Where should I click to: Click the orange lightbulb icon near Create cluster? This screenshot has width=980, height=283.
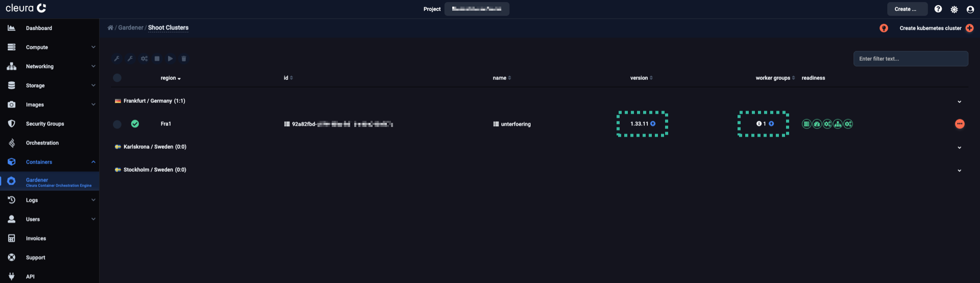(884, 28)
